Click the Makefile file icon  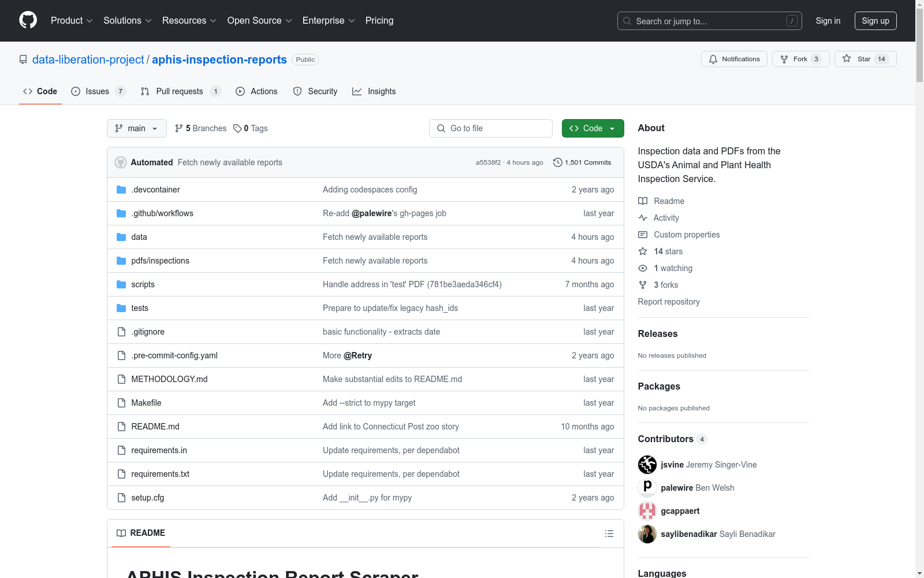pos(121,403)
